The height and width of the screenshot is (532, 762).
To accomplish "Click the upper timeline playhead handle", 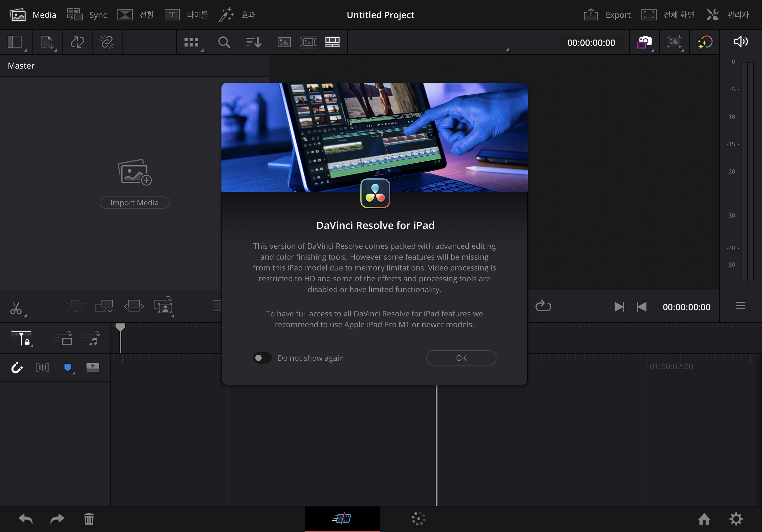I will 120,327.
